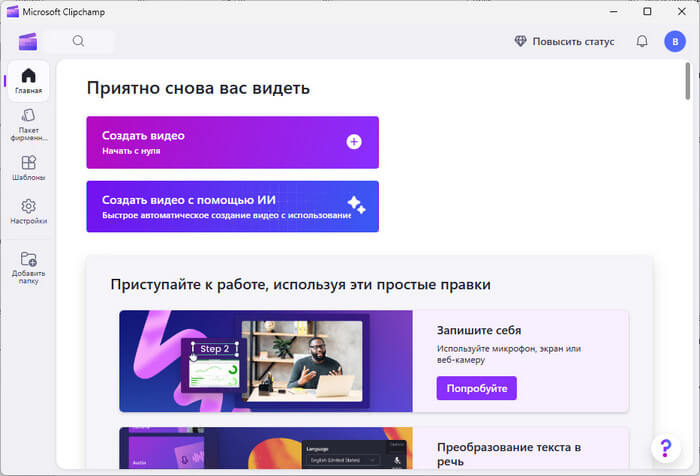The image size is (700, 476).
Task: Click the Начать с нуля subtitle
Action: click(131, 151)
